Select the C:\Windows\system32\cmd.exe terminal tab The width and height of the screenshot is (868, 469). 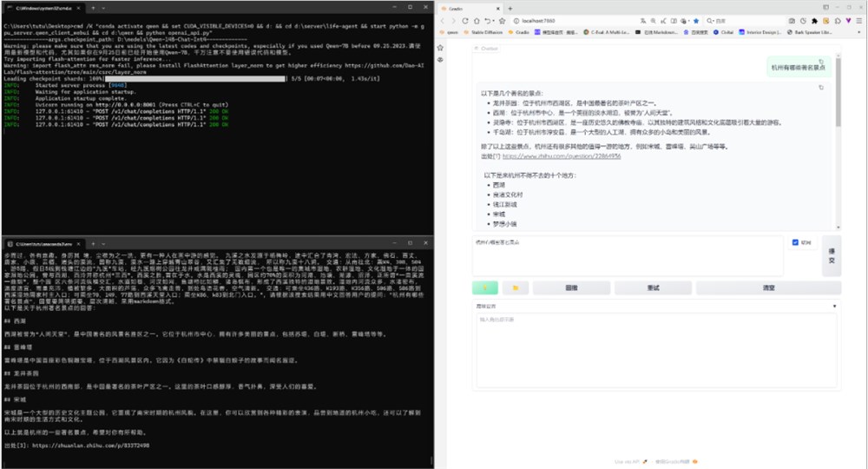(x=45, y=9)
